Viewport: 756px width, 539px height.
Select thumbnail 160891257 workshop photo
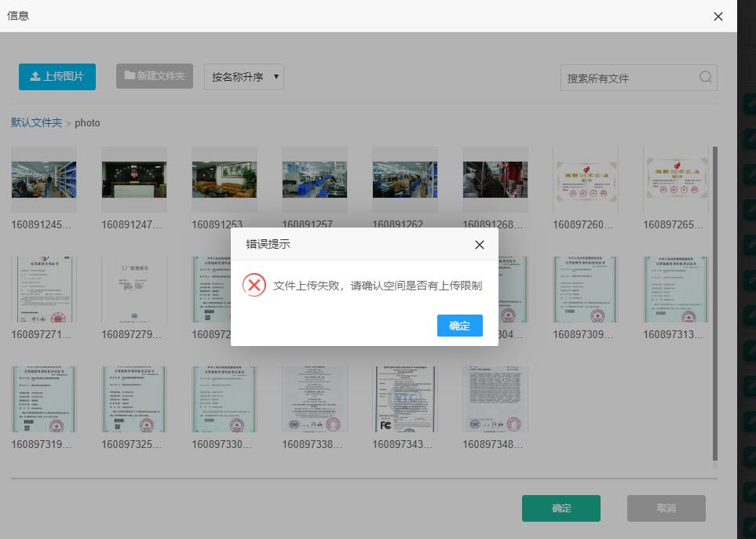[x=314, y=180]
